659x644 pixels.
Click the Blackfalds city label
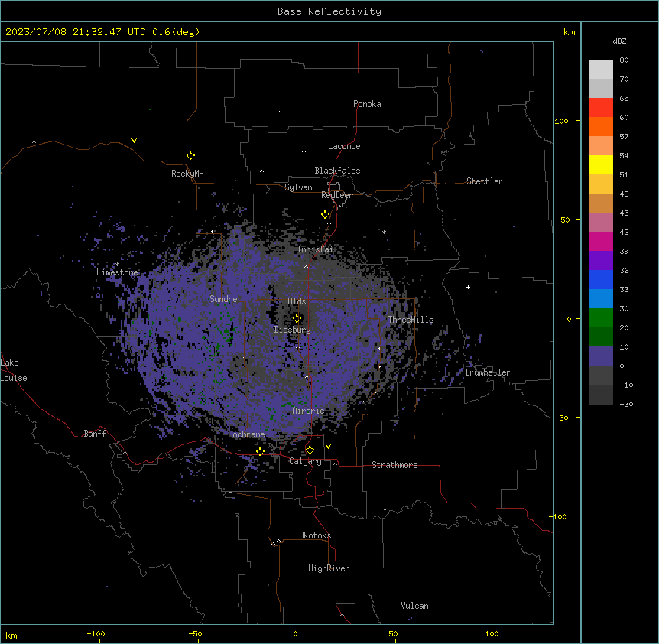point(337,171)
